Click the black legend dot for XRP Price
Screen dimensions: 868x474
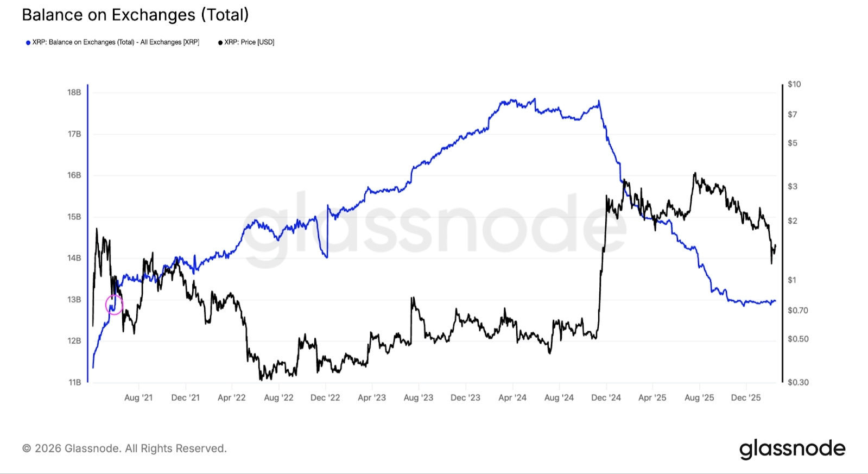[x=220, y=42]
